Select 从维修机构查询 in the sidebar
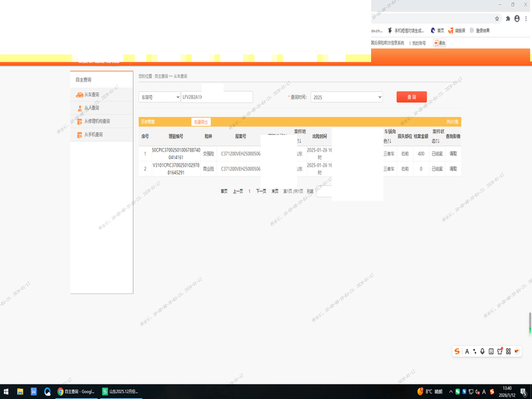 (x=96, y=121)
